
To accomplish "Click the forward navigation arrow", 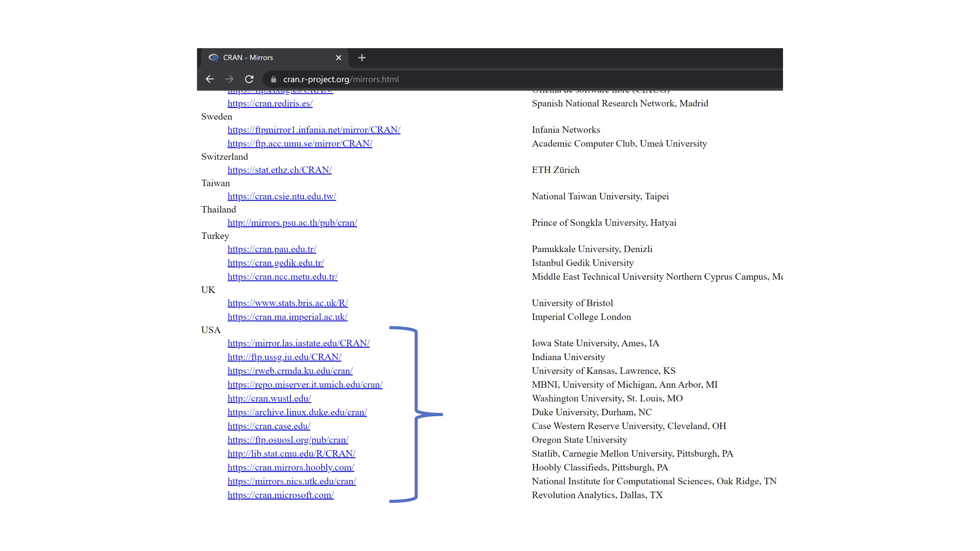I will coord(229,79).
